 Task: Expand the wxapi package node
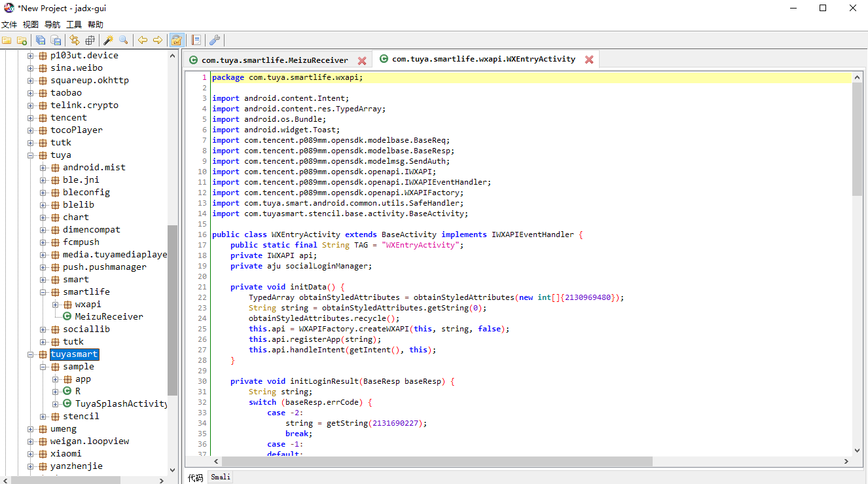(x=55, y=305)
